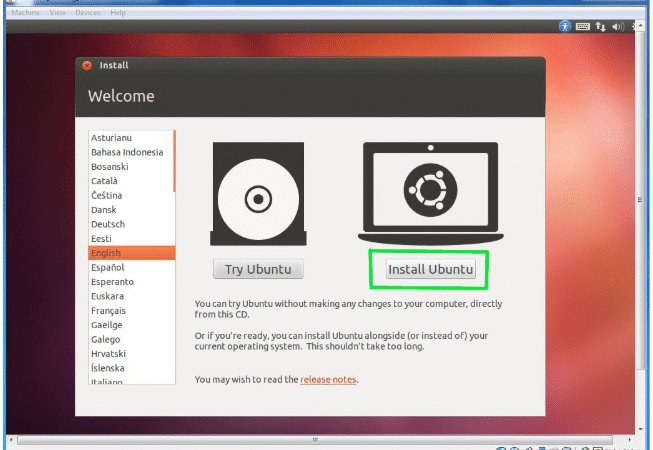This screenshot has height=450, width=653.
Task: Click the horizontal scrollbar left arrow
Action: [11, 440]
